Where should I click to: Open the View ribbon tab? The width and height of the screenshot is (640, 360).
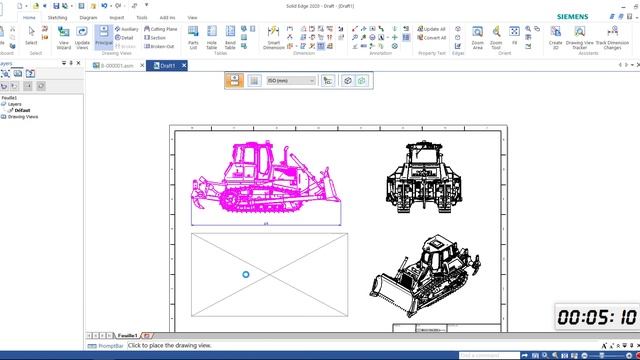[192, 18]
